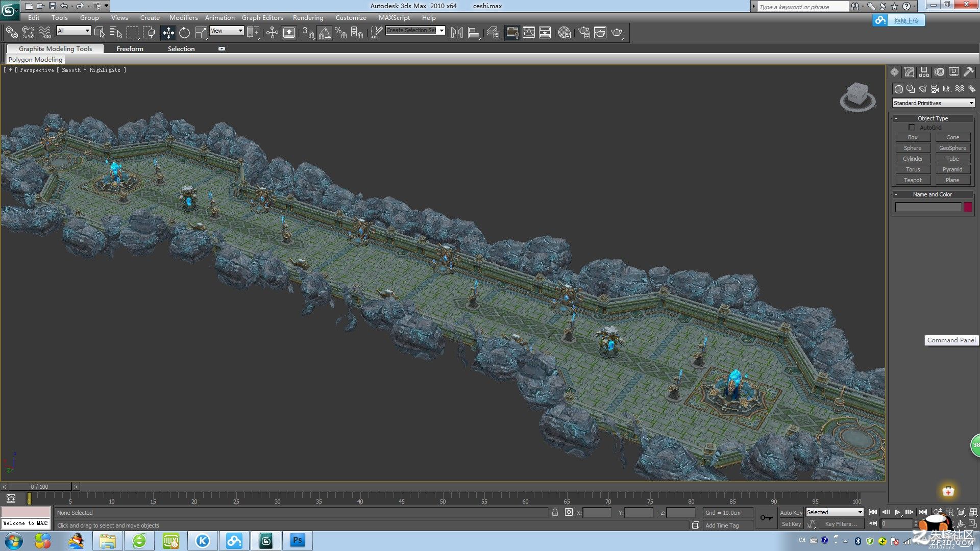The height and width of the screenshot is (551, 980).
Task: Click the Pyramid button
Action: 952,169
